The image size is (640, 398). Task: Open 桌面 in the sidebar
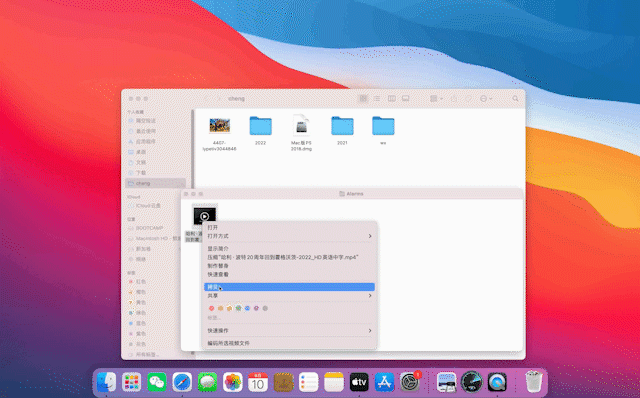click(156, 152)
